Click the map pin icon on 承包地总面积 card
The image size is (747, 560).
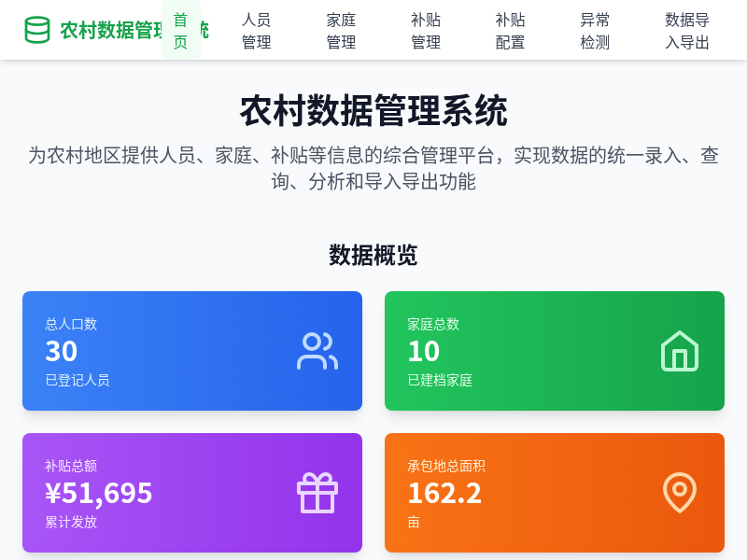click(680, 493)
